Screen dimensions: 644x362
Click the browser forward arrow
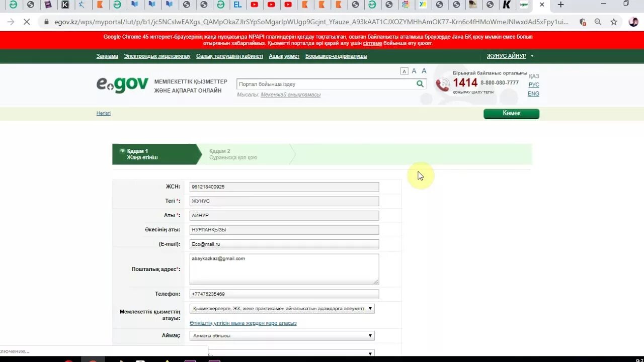(x=11, y=22)
